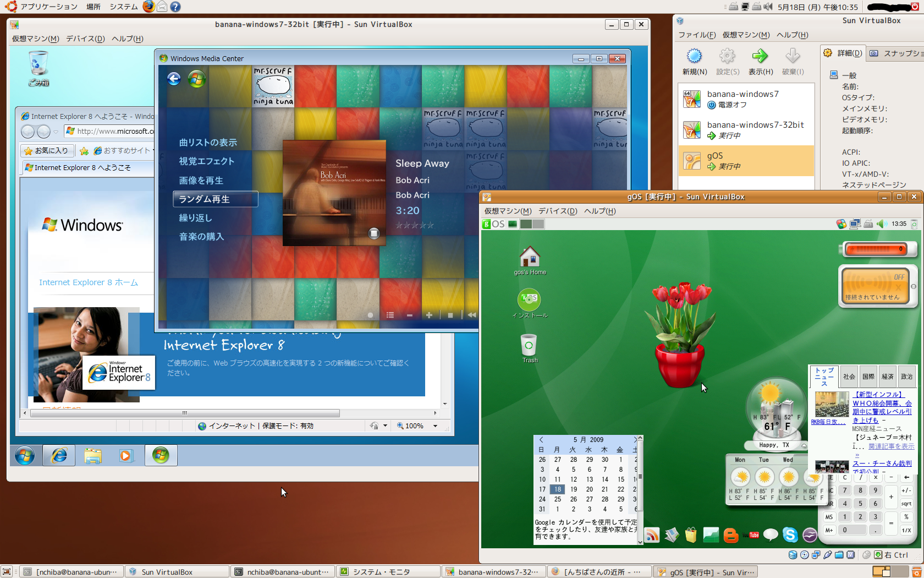Open the ごみ箱 recycle bin icon
The image size is (924, 578).
coord(38,68)
